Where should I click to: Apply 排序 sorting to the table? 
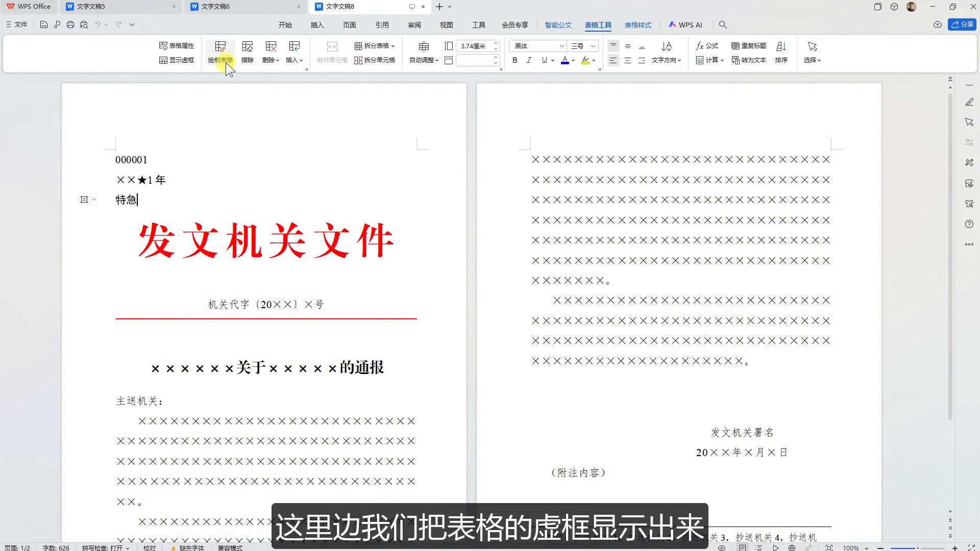point(781,53)
